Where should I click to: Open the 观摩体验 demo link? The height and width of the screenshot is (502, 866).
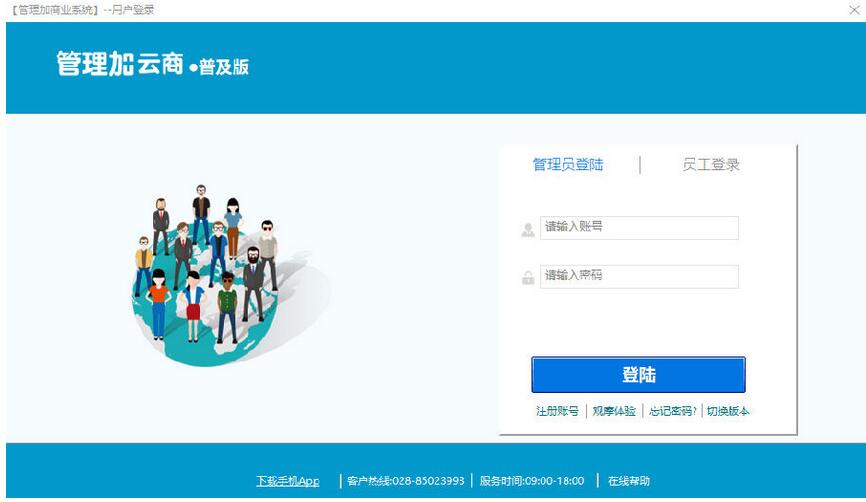614,411
